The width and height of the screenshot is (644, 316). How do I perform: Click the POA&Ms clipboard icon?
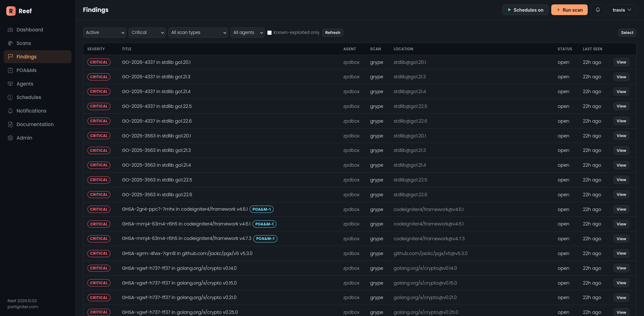pyautogui.click(x=10, y=70)
